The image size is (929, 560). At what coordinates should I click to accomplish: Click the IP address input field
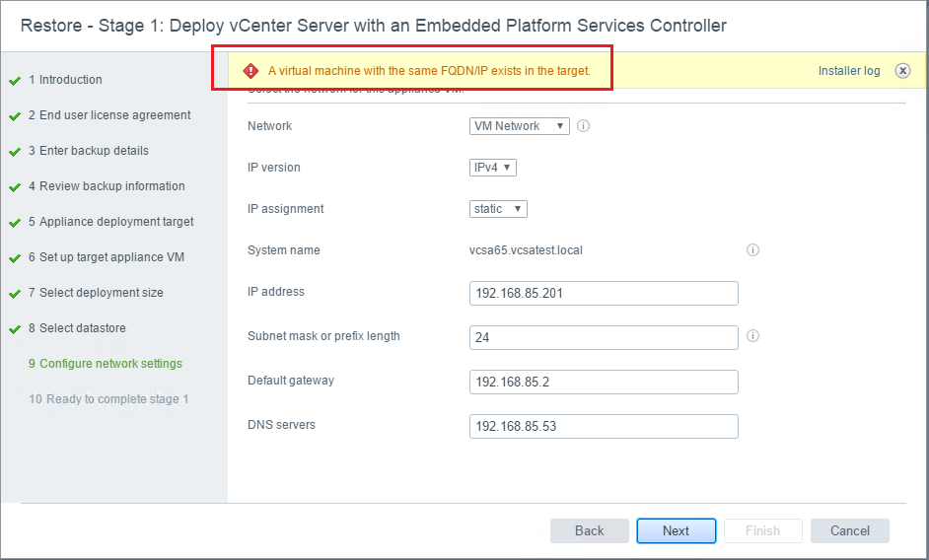pos(604,293)
